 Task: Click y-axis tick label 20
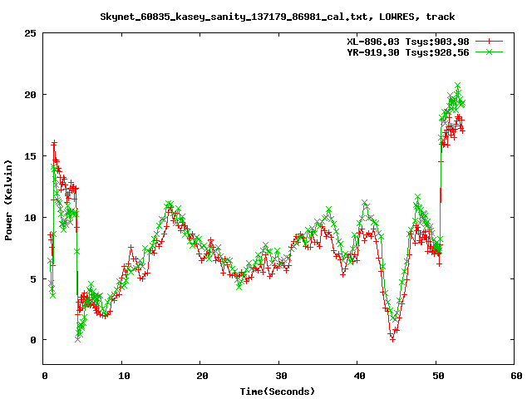[30, 95]
